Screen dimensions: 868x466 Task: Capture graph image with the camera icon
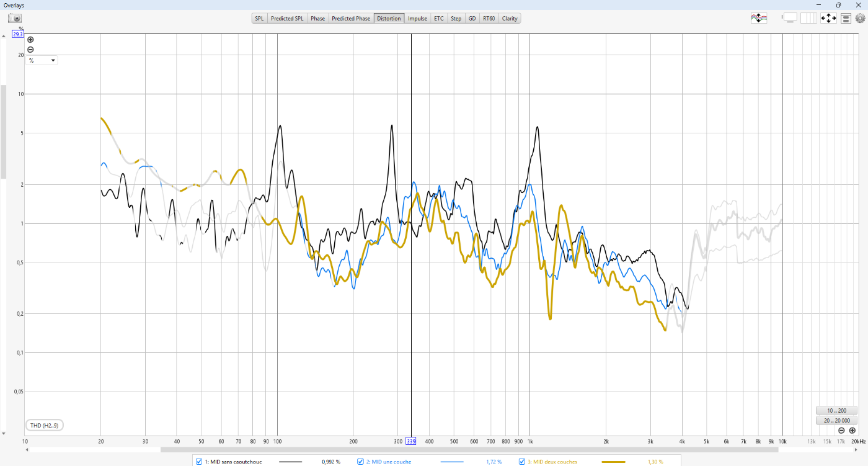coord(14,19)
